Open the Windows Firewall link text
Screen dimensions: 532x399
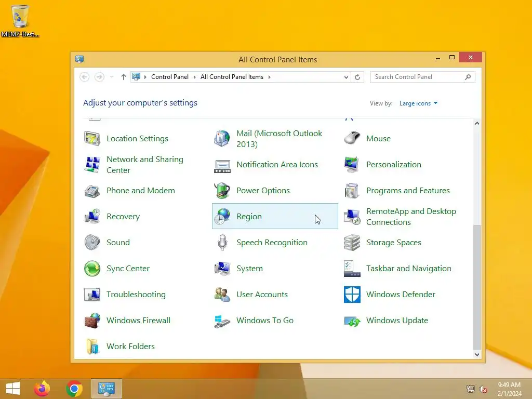[138, 320]
